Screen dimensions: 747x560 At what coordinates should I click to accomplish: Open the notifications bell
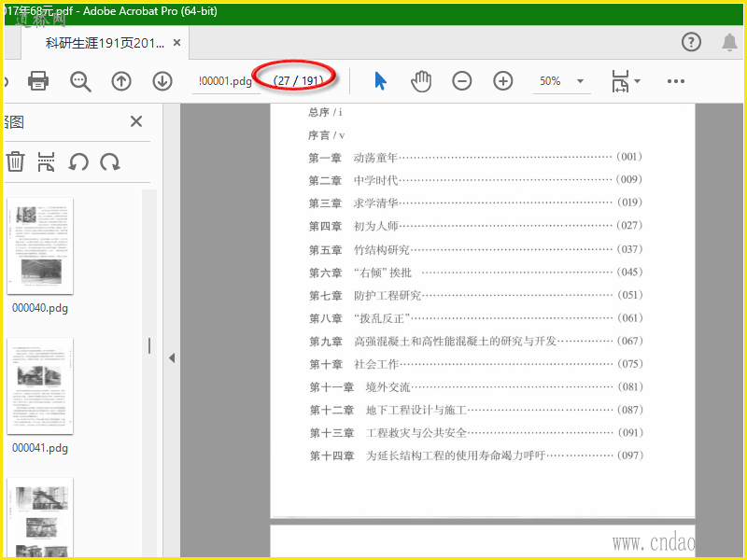point(729,42)
